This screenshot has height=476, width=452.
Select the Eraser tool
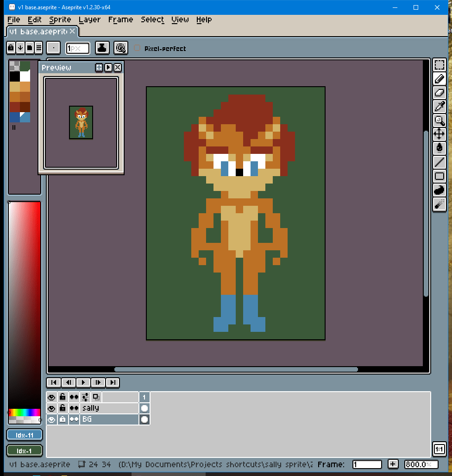(x=439, y=93)
